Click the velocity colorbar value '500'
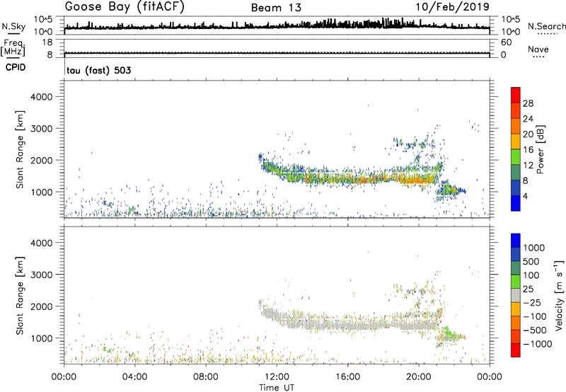The width and height of the screenshot is (566, 392). tap(532, 261)
